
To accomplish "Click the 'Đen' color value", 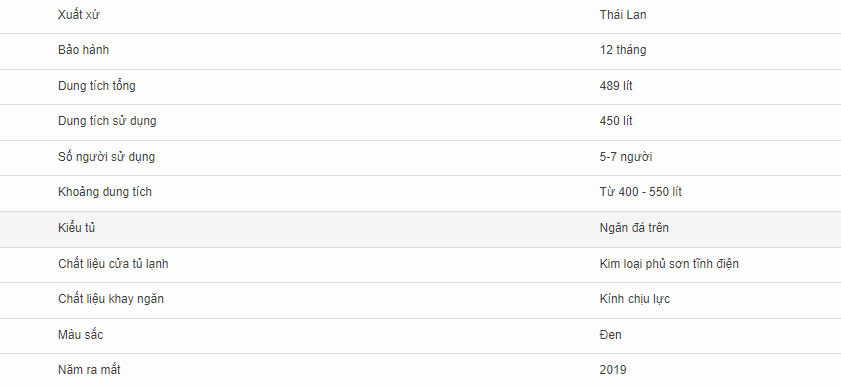I will [x=610, y=335].
